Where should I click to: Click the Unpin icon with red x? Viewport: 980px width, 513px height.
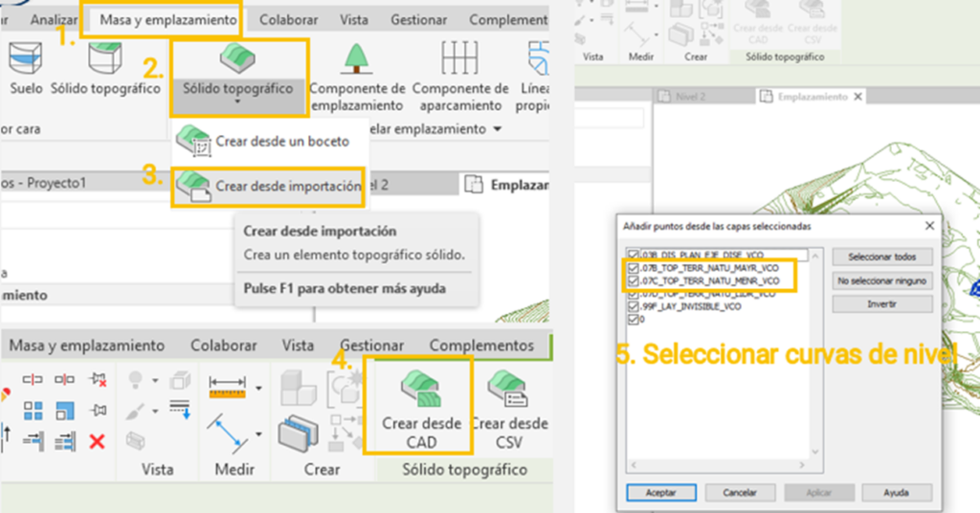tap(98, 379)
